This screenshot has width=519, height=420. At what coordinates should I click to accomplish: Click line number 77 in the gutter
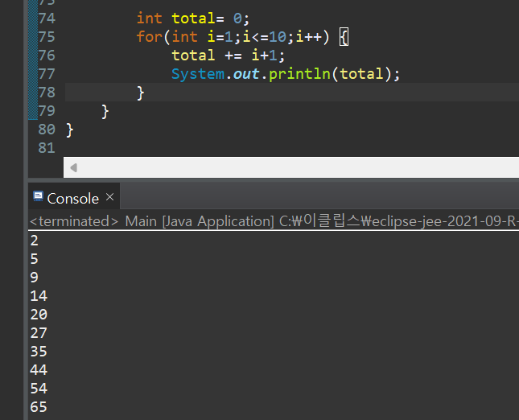coord(47,73)
